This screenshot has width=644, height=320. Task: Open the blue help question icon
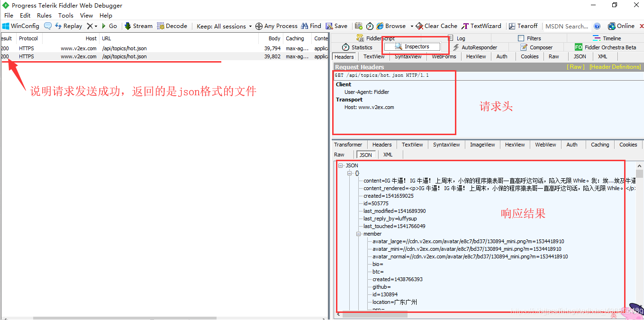point(597,26)
